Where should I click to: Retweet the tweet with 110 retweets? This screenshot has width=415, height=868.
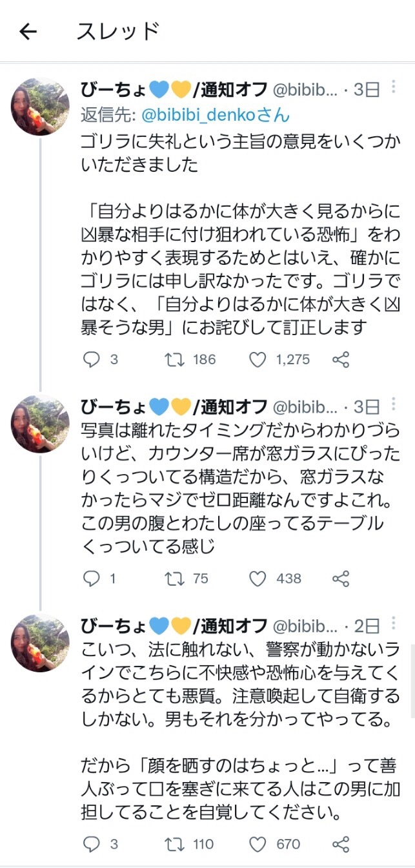174,844
